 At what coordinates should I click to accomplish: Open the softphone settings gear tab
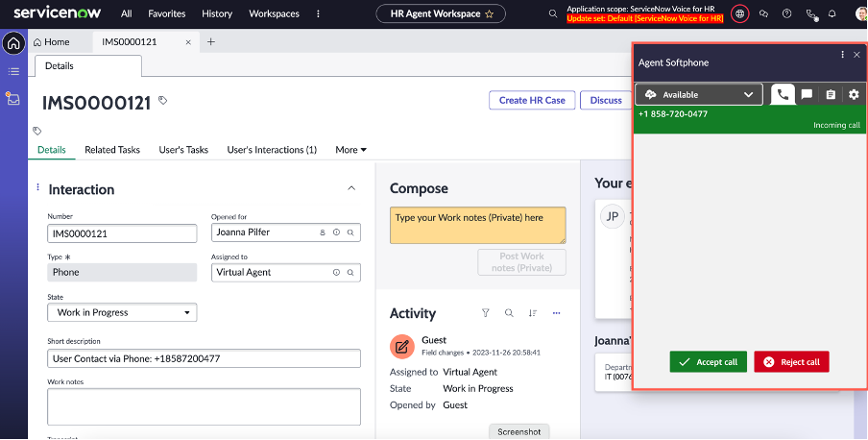point(854,95)
